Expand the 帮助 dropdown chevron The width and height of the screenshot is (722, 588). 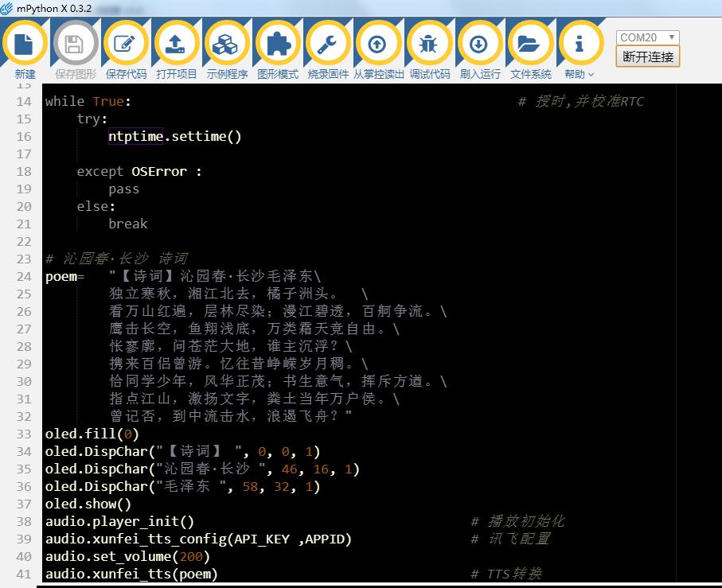click(591, 75)
